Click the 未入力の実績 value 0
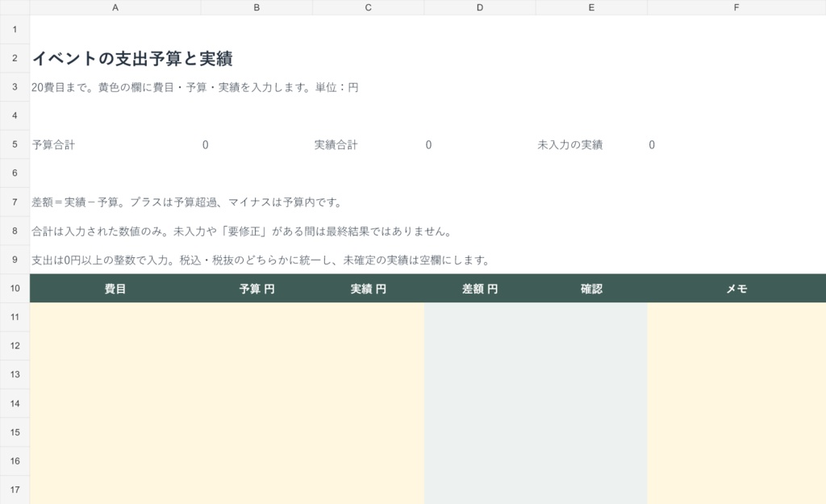The height and width of the screenshot is (504, 826). [x=652, y=145]
